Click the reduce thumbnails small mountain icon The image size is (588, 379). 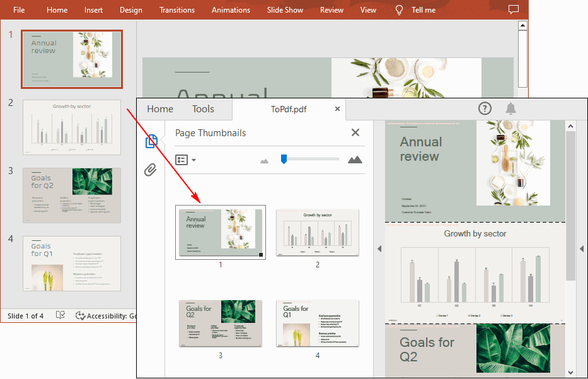tap(265, 161)
